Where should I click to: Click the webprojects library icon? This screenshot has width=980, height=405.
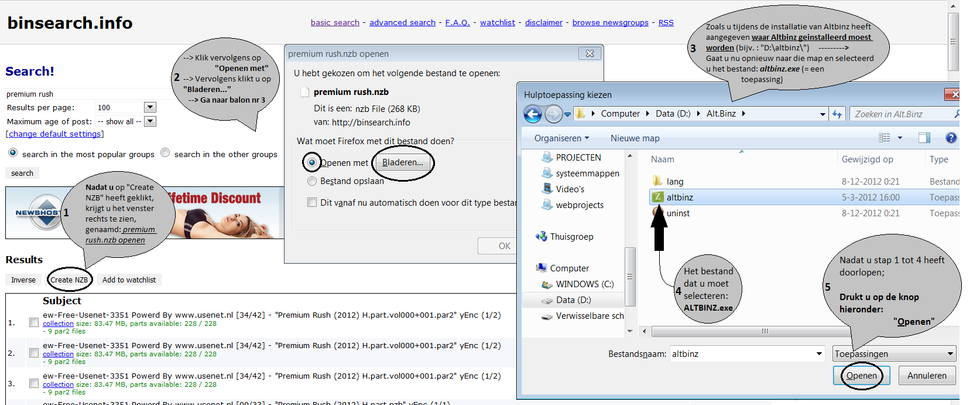point(547,205)
